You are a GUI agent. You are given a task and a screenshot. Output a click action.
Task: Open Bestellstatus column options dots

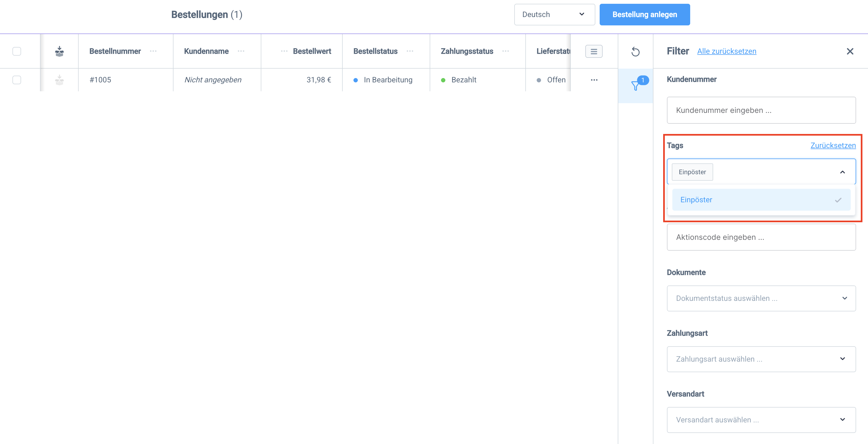[410, 51]
